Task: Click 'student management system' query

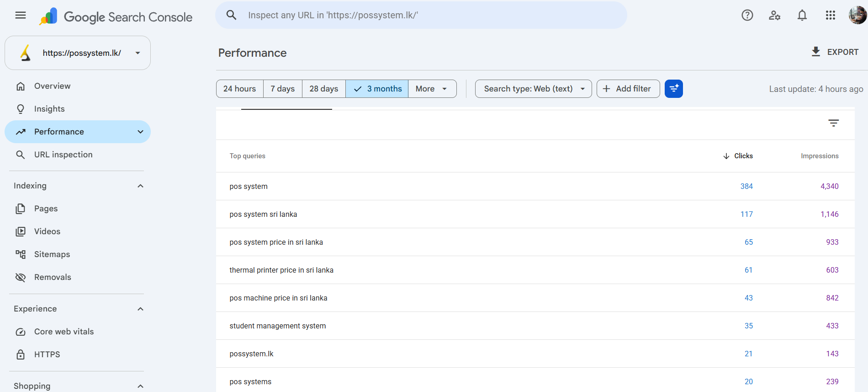Action: pos(278,326)
